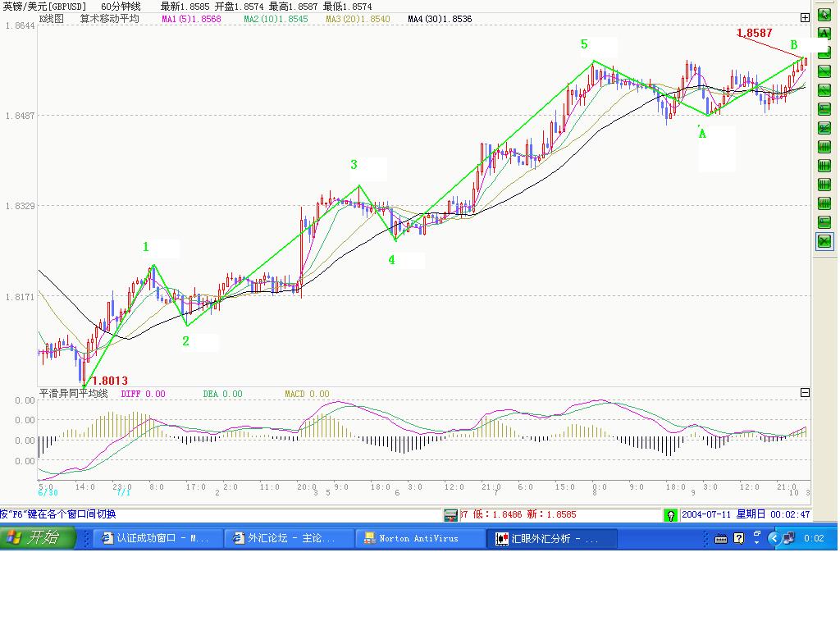Image resolution: width=840 pixels, height=630 pixels.
Task: Click the F6 window switching hint text
Action: point(58,514)
